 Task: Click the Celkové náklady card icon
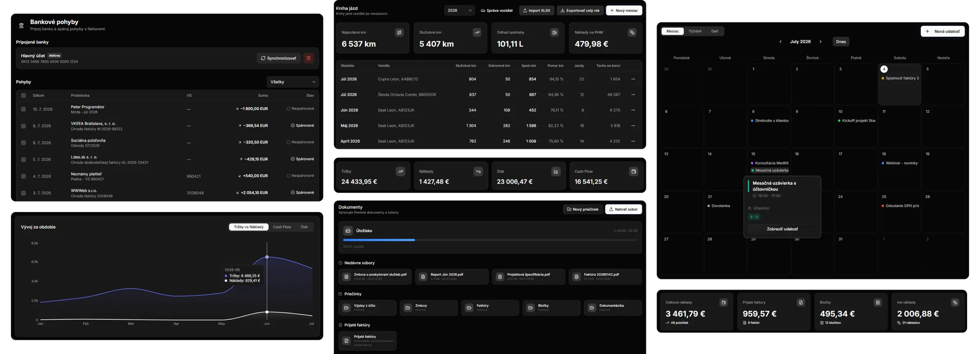click(724, 303)
